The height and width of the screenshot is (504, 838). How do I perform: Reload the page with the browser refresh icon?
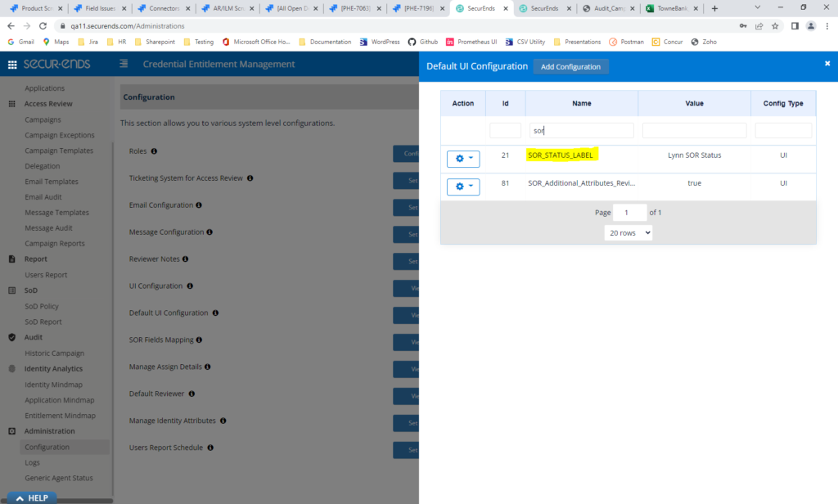pos(43,25)
